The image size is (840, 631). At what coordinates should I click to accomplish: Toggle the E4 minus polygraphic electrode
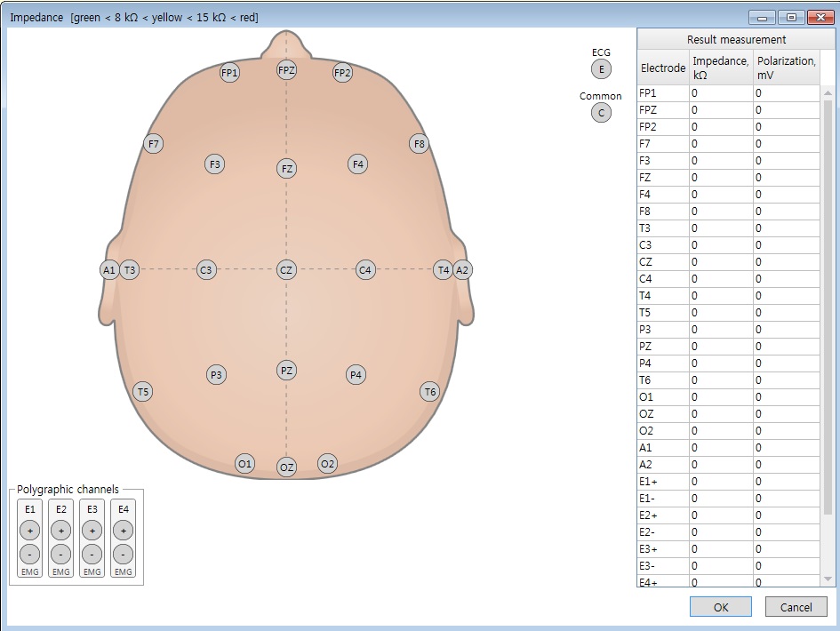(x=124, y=554)
